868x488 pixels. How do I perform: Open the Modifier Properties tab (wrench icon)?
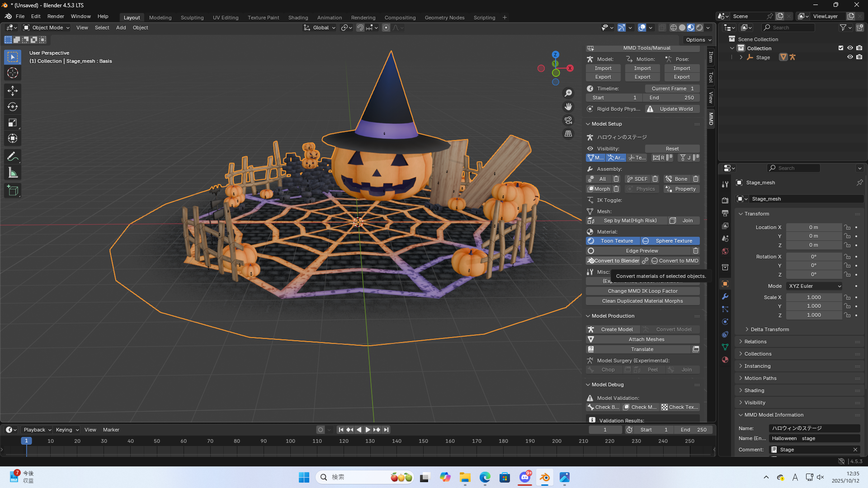(x=725, y=296)
